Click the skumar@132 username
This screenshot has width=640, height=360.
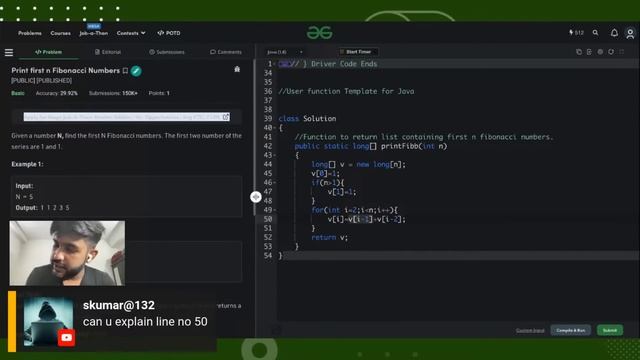[119, 305]
